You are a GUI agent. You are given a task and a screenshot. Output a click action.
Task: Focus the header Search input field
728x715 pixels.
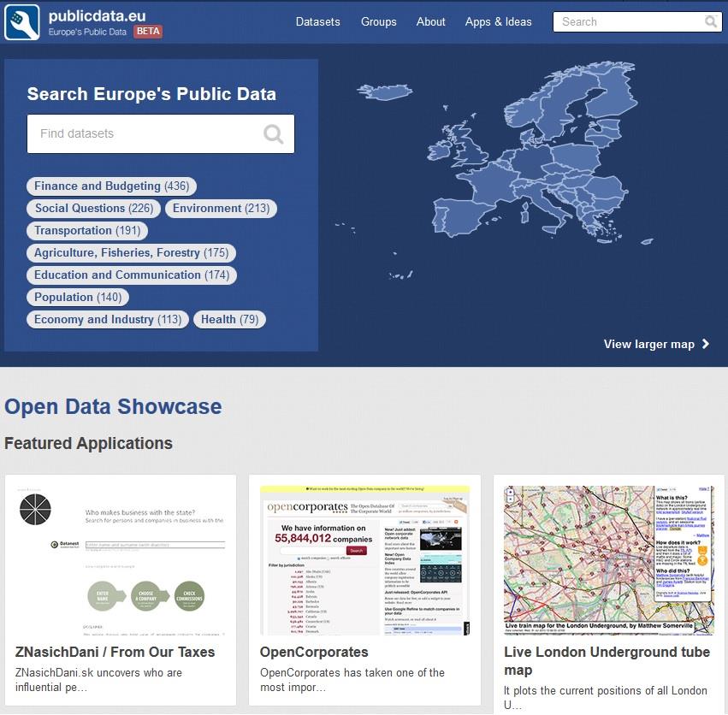(x=637, y=22)
